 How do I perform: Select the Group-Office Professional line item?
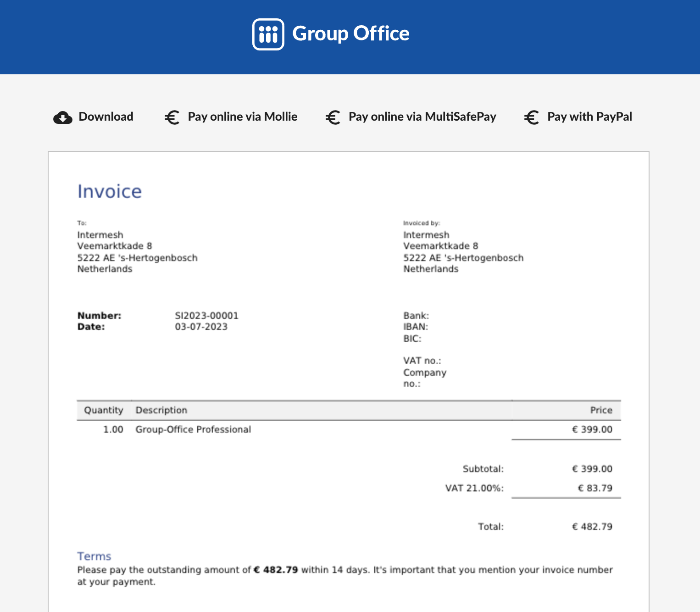tap(193, 429)
